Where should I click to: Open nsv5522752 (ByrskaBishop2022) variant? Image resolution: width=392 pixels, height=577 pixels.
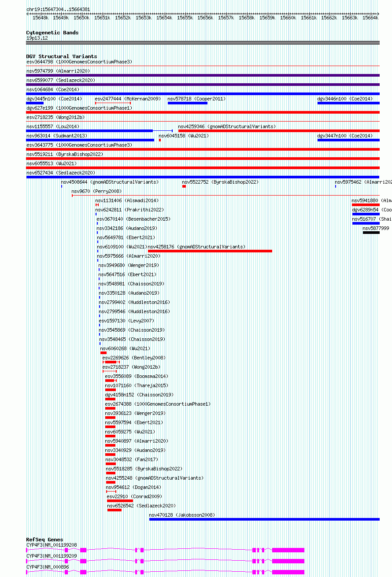coord(221,182)
